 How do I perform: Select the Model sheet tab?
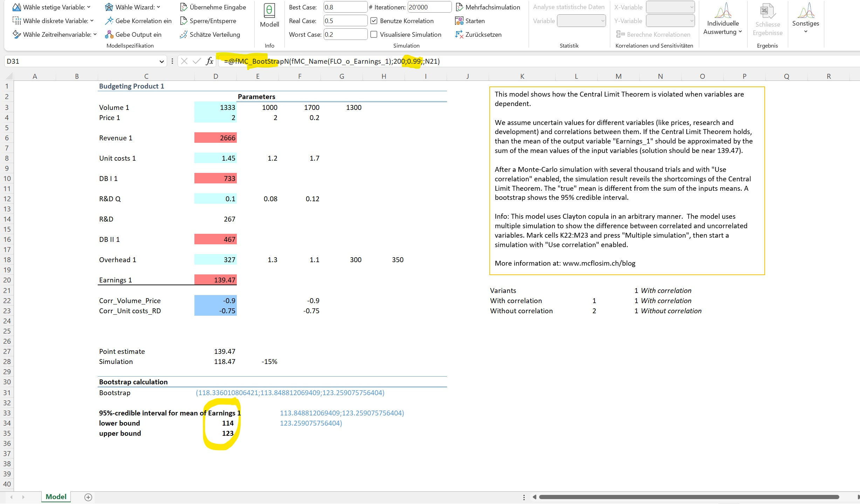tap(55, 496)
